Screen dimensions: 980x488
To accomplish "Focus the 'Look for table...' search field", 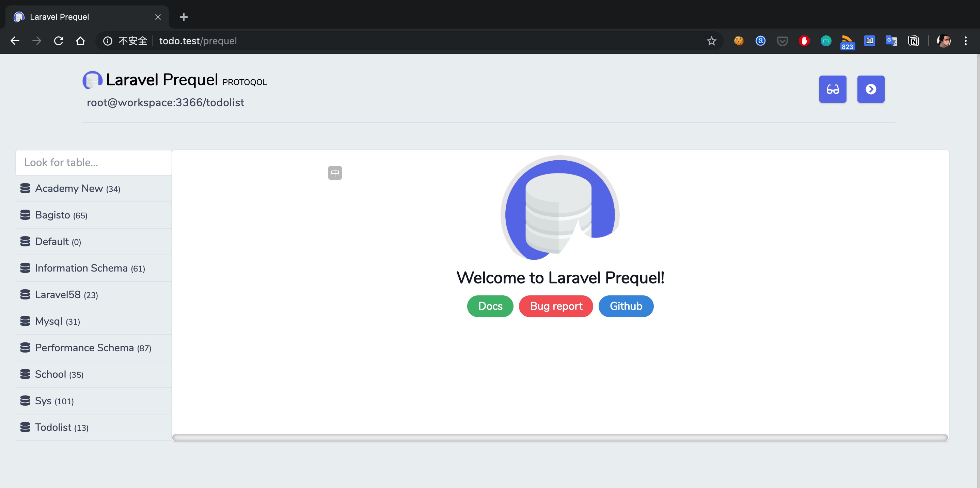I will 94,163.
